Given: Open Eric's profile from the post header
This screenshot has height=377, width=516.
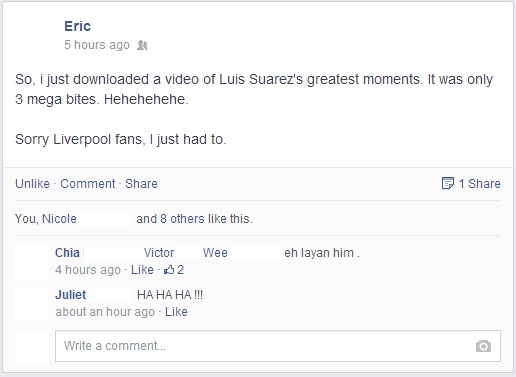Looking at the screenshot, I should tap(77, 26).
